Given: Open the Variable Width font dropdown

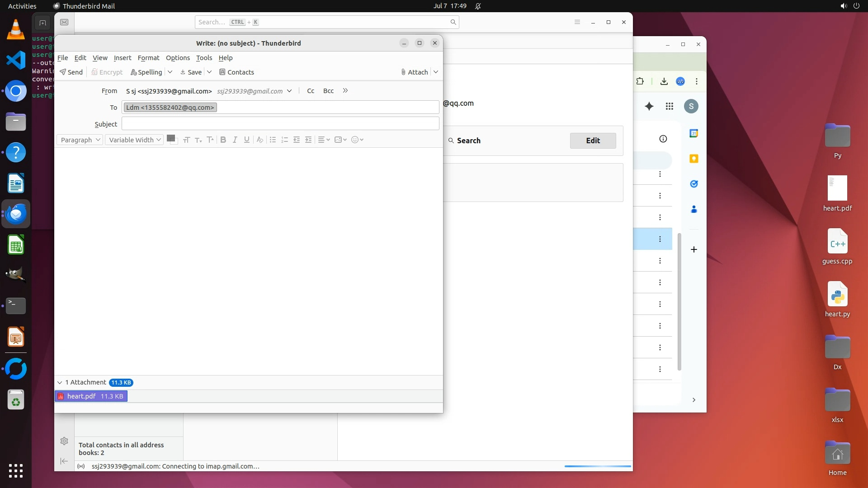Looking at the screenshot, I should 134,140.
